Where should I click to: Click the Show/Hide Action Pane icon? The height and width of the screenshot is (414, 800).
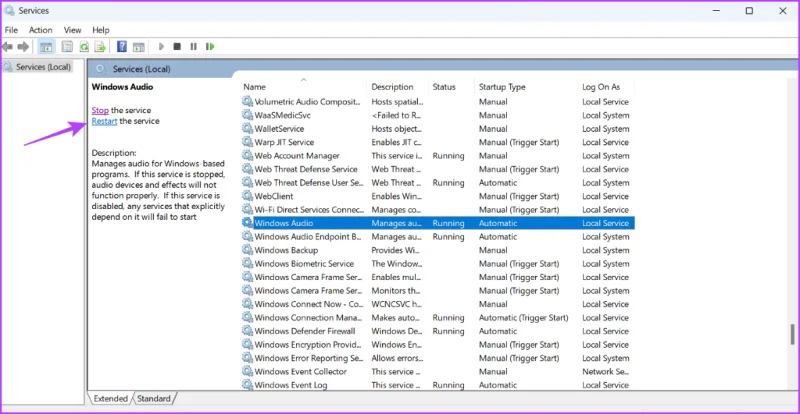click(138, 47)
